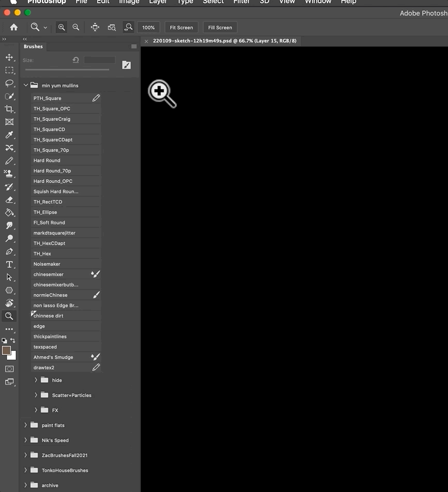This screenshot has width=448, height=492.
Task: Select the Zoom tool in toolbar
Action: 9,316
